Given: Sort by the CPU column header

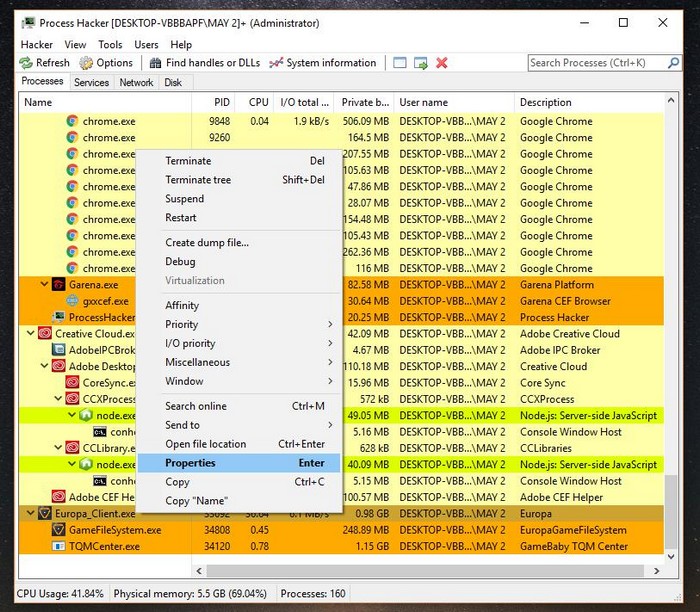Looking at the screenshot, I should pos(254,102).
